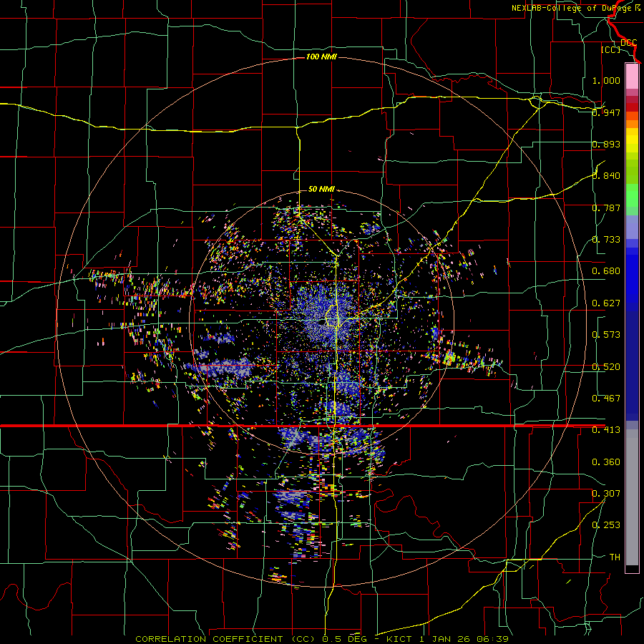This screenshot has width=644, height=644.
Task: Click the "0.467" scale value
Action: pyautogui.click(x=606, y=399)
